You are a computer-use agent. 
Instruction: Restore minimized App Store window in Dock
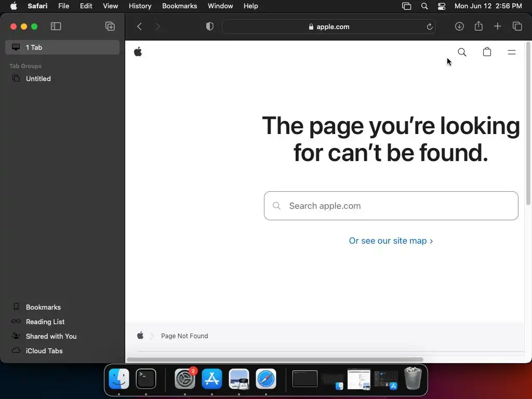coord(386,379)
